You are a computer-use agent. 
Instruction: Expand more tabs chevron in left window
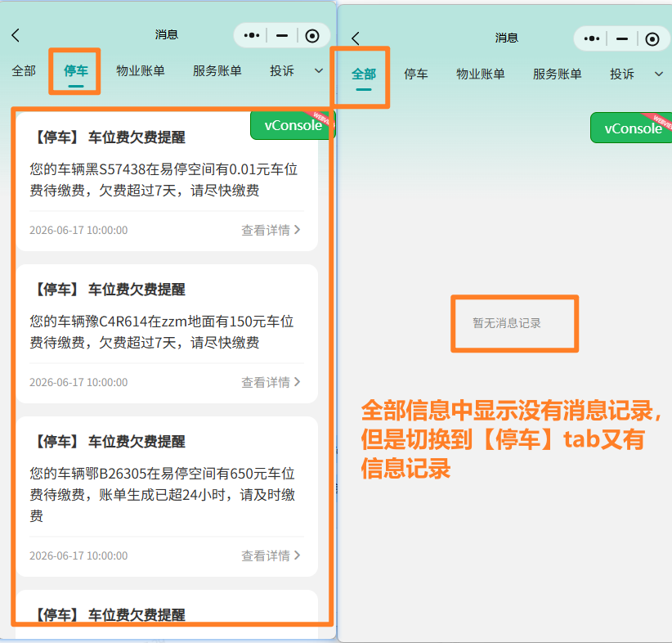click(x=319, y=71)
